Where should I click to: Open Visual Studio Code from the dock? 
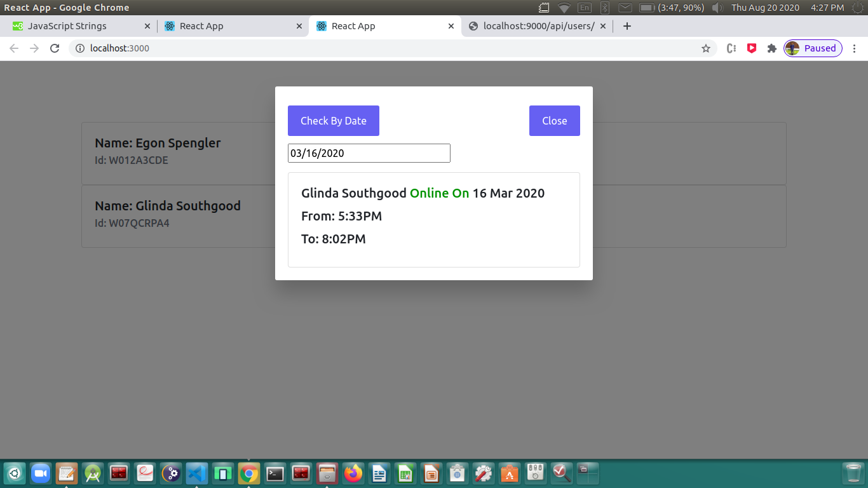pyautogui.click(x=197, y=473)
